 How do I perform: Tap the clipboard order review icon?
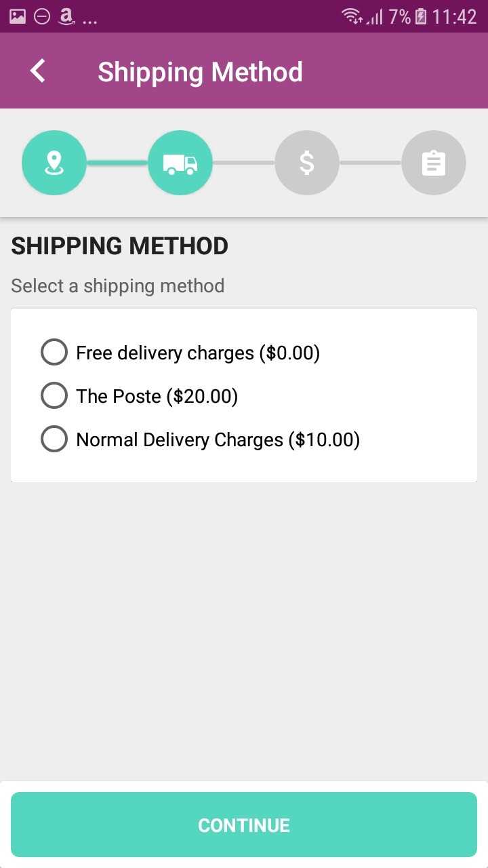click(434, 163)
